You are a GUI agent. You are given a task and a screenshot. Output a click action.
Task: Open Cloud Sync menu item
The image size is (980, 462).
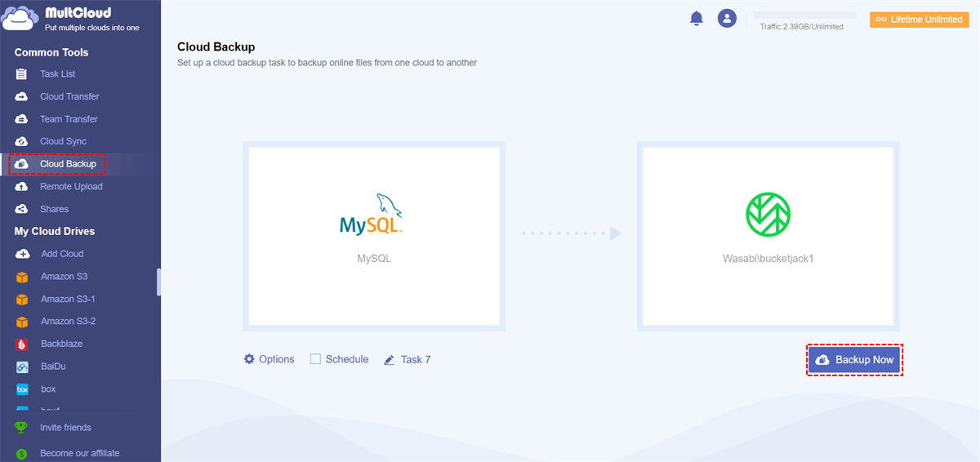point(63,141)
